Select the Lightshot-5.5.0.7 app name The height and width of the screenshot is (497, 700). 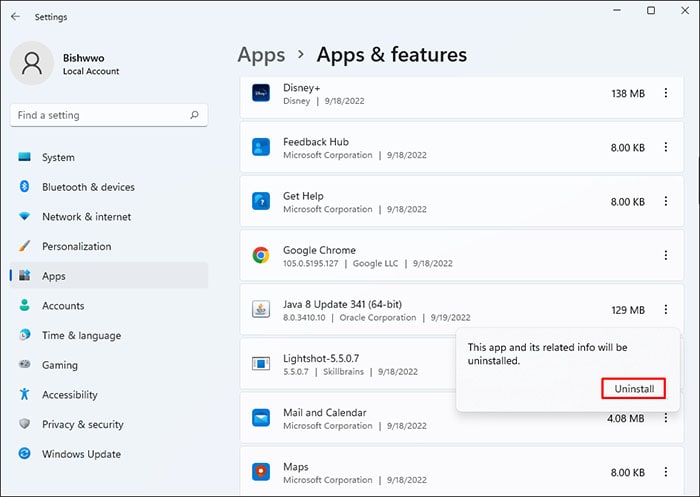321,358
